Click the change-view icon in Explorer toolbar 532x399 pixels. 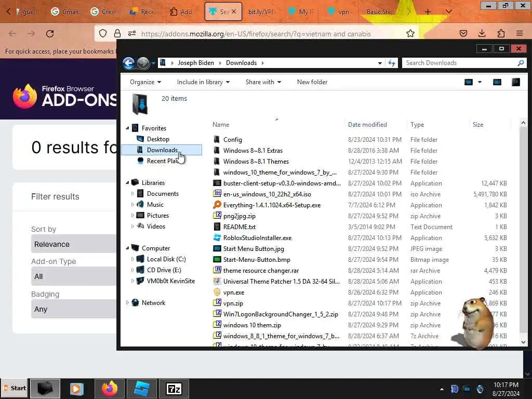tap(469, 82)
